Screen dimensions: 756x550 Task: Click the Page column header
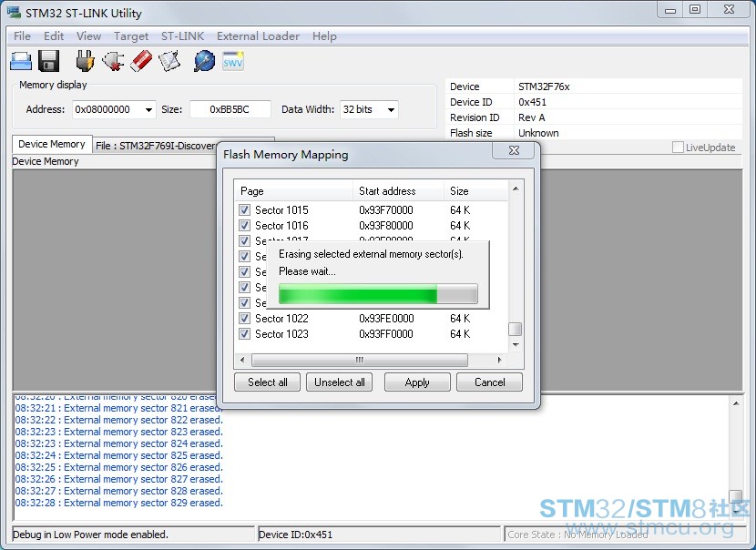(293, 191)
